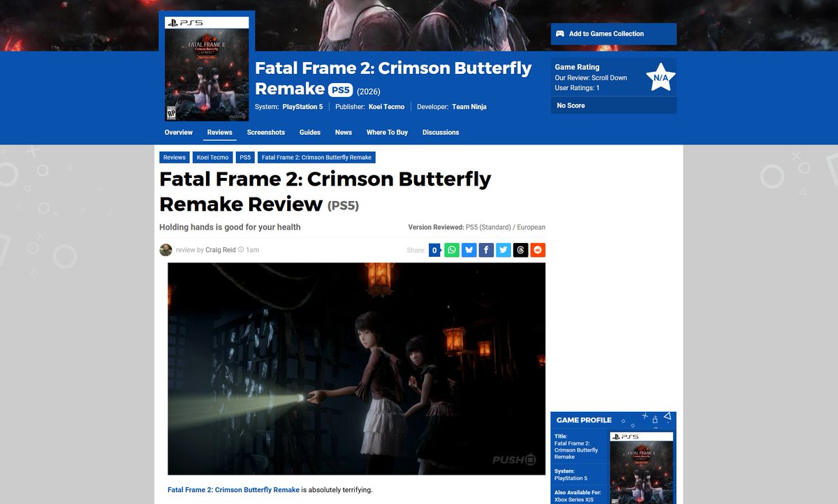
Task: Click Craig Reid's author avatar
Action: 166,250
